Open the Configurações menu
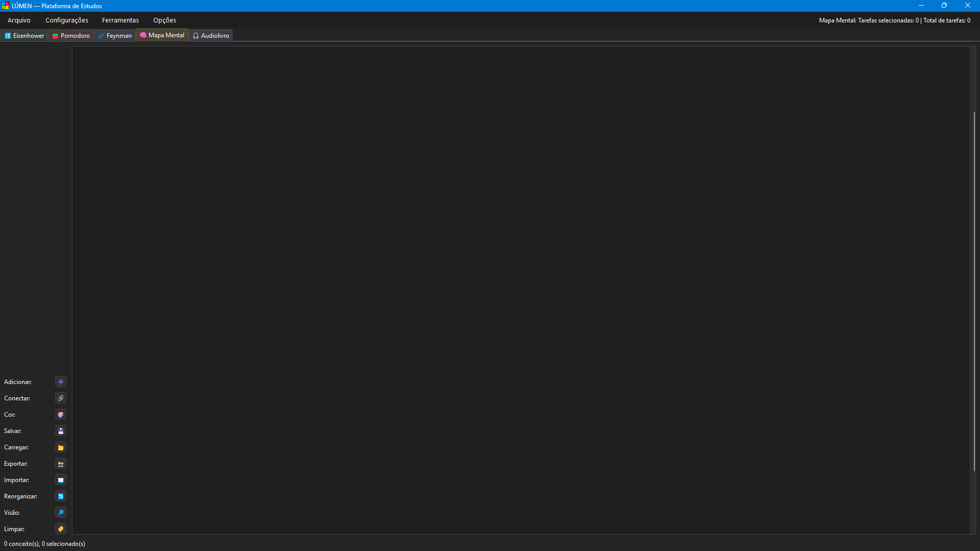Screen dimensions: 980x551 coord(67,20)
